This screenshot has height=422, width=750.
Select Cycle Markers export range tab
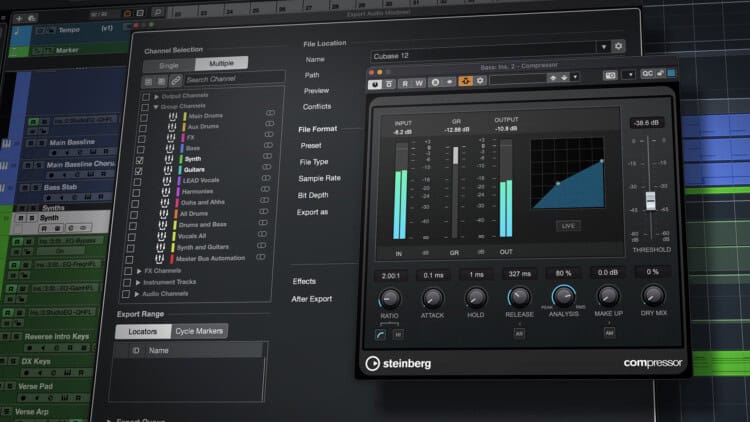(x=199, y=331)
